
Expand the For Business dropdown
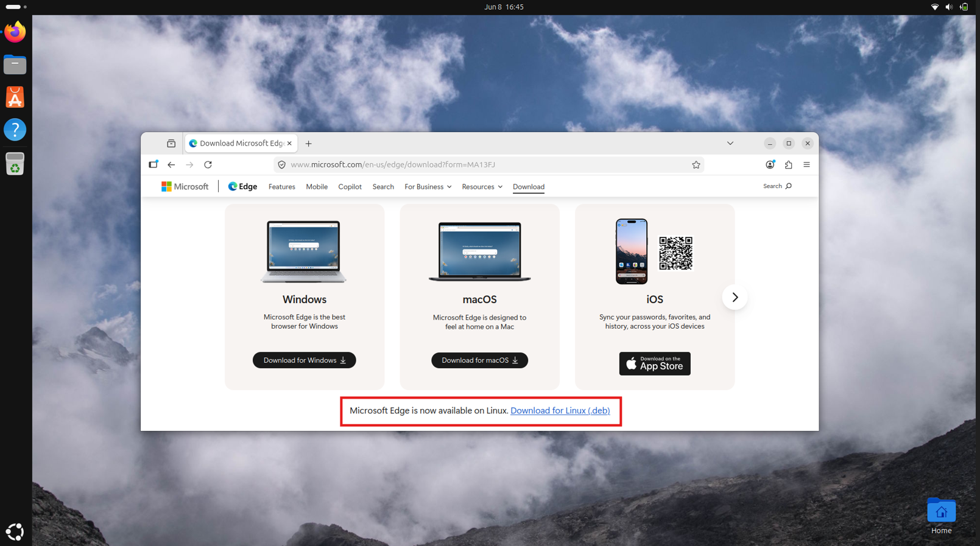(428, 187)
